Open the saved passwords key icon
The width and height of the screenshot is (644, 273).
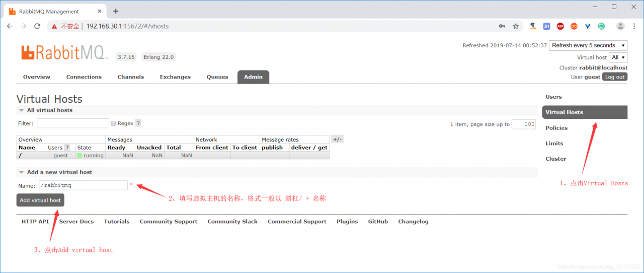[x=502, y=26]
